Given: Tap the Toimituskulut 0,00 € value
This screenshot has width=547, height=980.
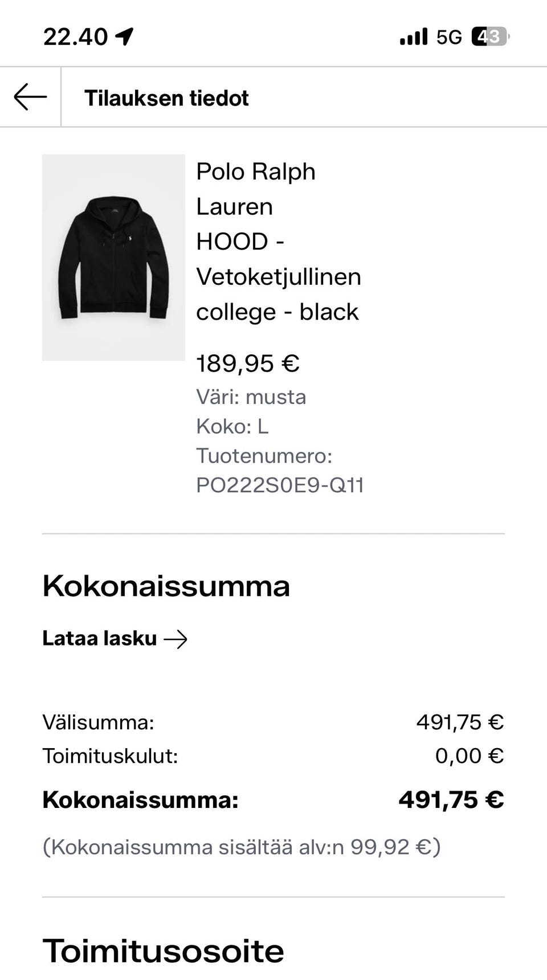Looking at the screenshot, I should [x=470, y=756].
